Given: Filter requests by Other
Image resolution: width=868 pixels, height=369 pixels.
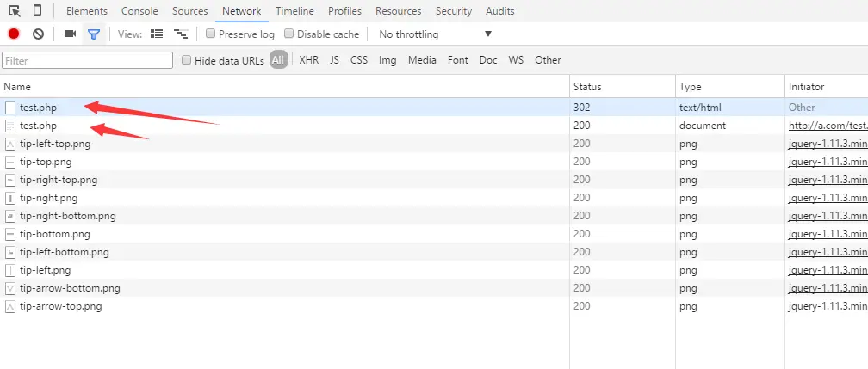Looking at the screenshot, I should (548, 60).
